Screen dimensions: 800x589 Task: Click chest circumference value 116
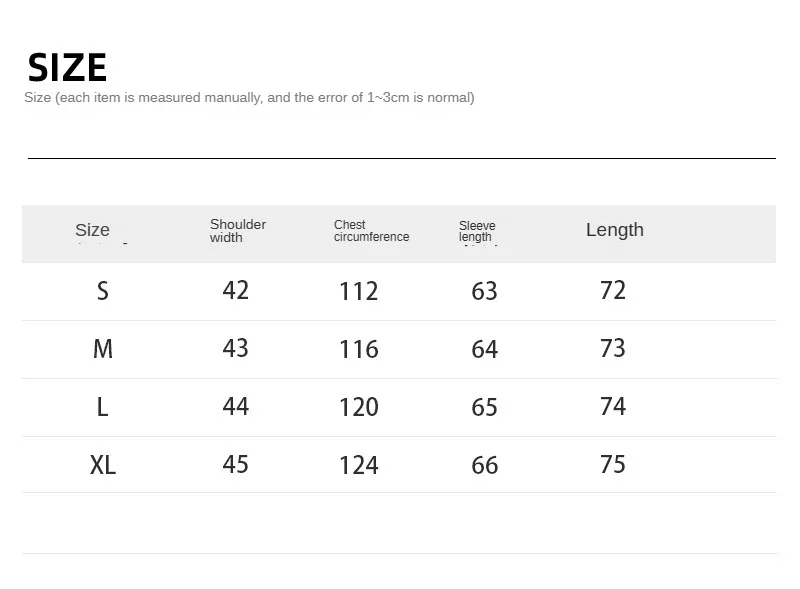359,350
